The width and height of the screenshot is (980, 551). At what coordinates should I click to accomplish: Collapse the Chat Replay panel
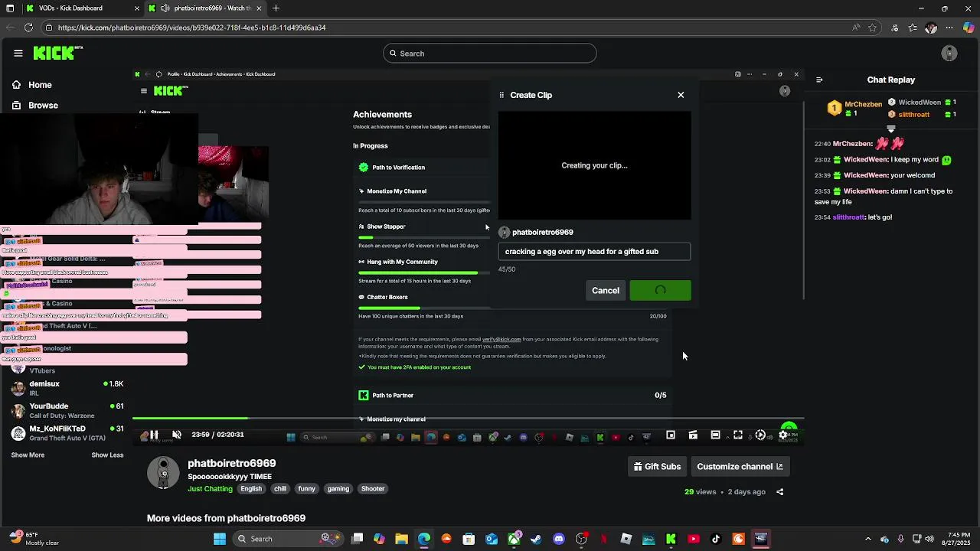click(819, 80)
